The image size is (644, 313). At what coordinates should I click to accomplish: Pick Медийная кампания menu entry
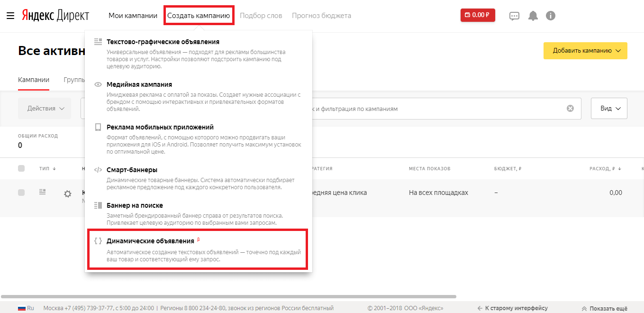click(x=139, y=84)
